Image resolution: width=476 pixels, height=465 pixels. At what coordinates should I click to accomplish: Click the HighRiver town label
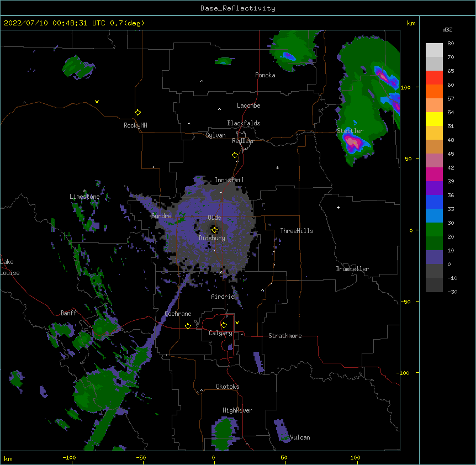pyautogui.click(x=237, y=410)
